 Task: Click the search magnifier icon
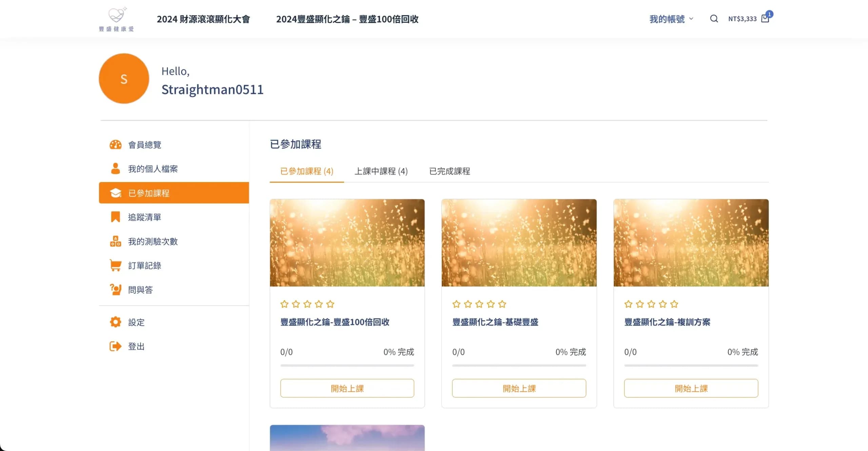714,19
